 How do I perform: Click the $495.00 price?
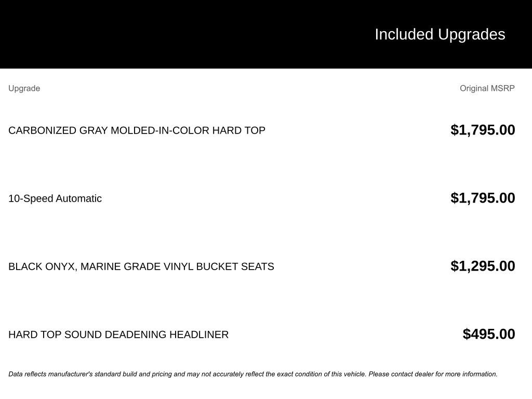489,334
